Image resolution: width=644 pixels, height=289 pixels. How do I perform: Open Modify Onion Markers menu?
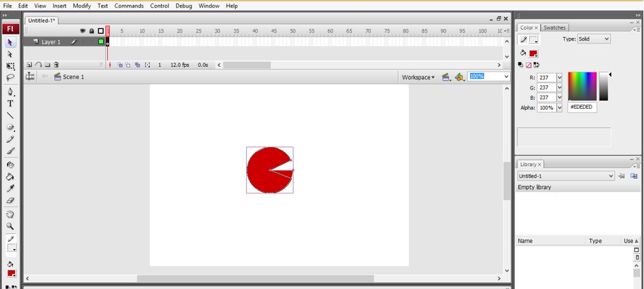click(x=148, y=65)
